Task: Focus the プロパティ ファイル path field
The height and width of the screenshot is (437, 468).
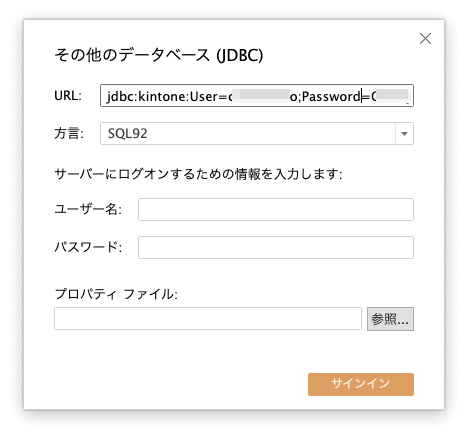Action: click(208, 319)
